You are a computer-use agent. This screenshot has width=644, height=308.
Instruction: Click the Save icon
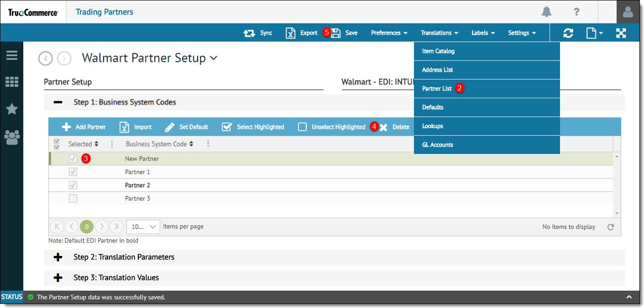pyautogui.click(x=336, y=33)
